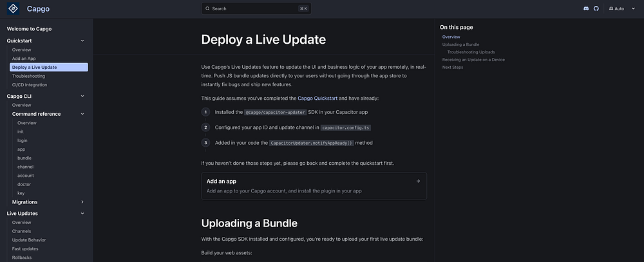This screenshot has height=262, width=644.
Task: Open Welcome to Capgo page
Action: (29, 29)
